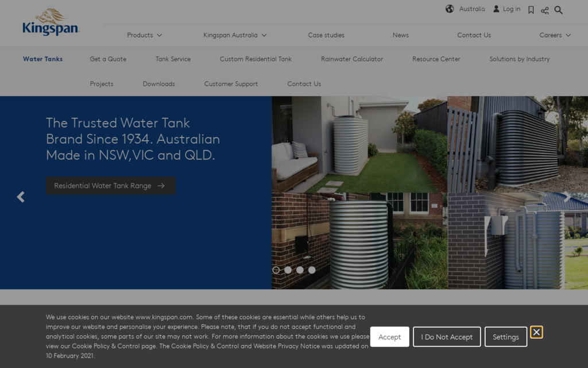Click the share icon in header
The width and height of the screenshot is (588, 368).
tap(545, 10)
